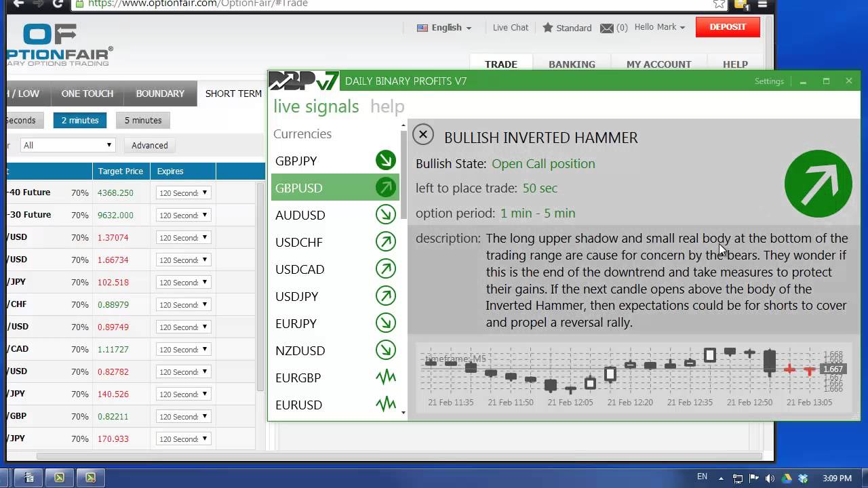
Task: Select the ONE TOUCH tab
Action: click(87, 94)
